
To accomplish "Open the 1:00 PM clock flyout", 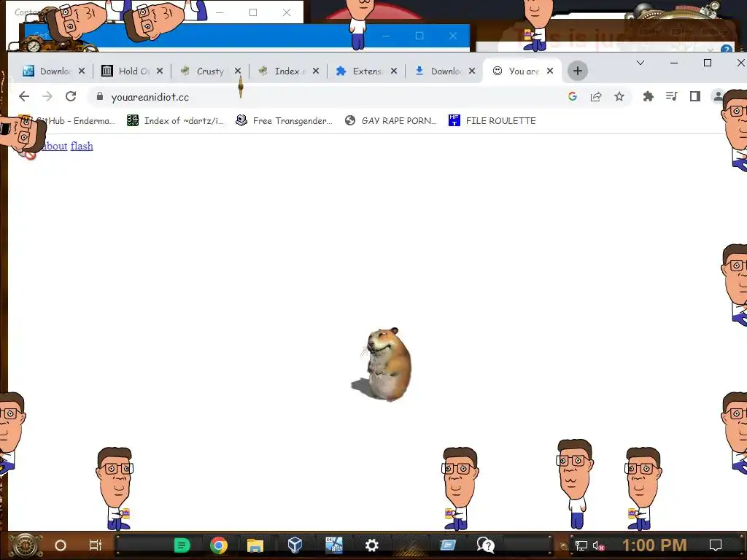I will (654, 545).
